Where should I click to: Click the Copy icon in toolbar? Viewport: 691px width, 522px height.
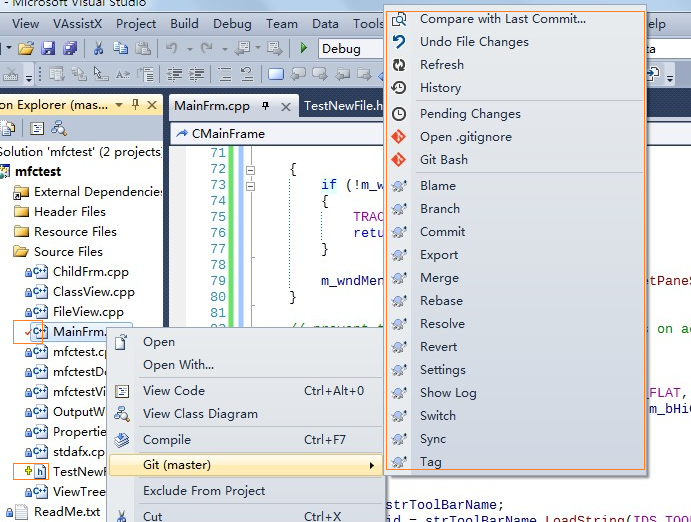120,48
